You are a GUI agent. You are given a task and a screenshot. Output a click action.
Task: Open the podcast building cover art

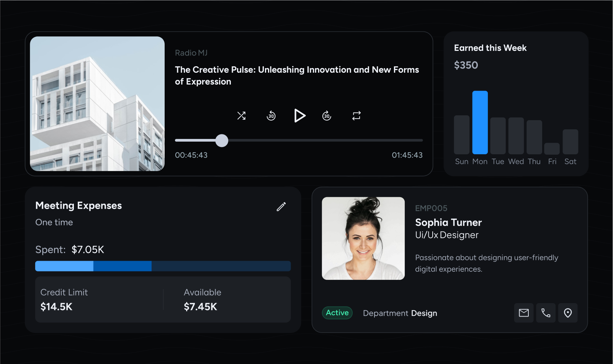tap(97, 104)
